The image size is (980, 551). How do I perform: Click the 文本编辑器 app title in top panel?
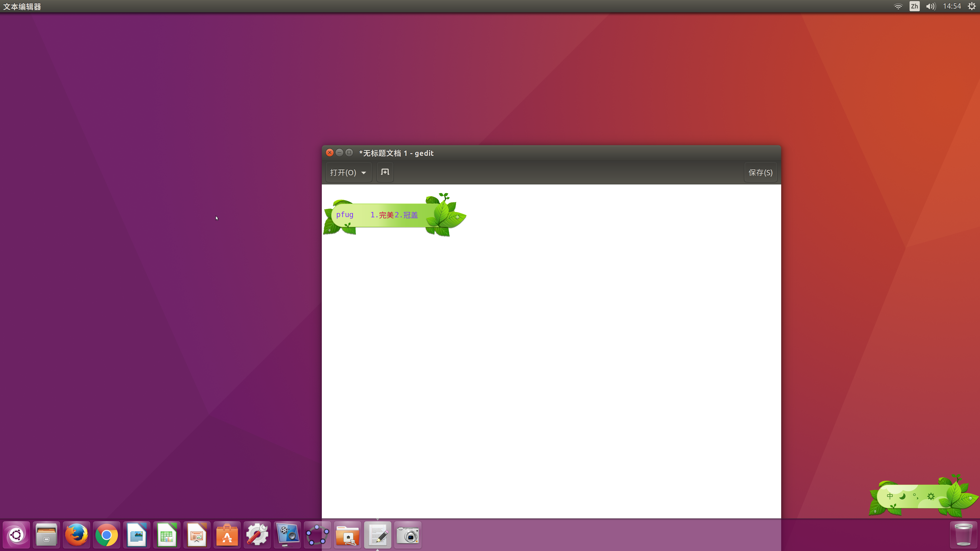(x=22, y=6)
